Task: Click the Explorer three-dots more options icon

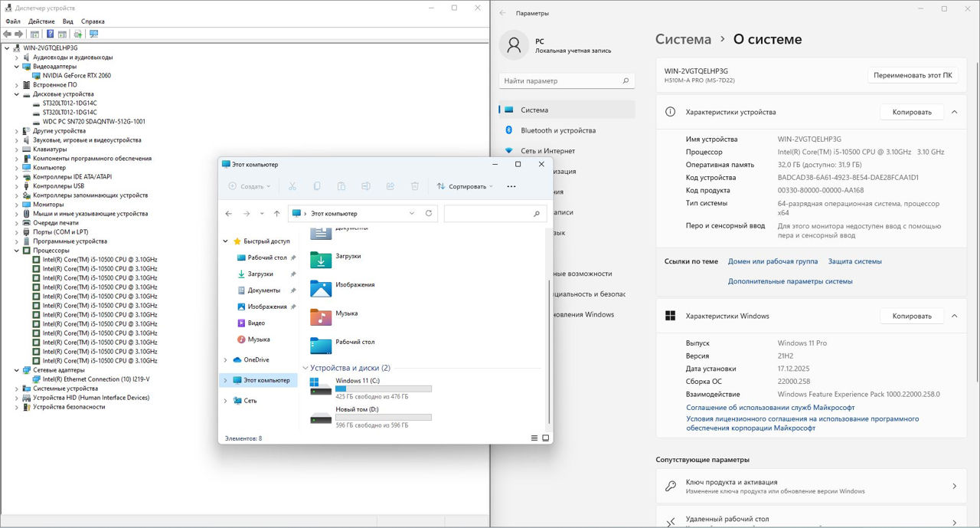Action: tap(511, 186)
